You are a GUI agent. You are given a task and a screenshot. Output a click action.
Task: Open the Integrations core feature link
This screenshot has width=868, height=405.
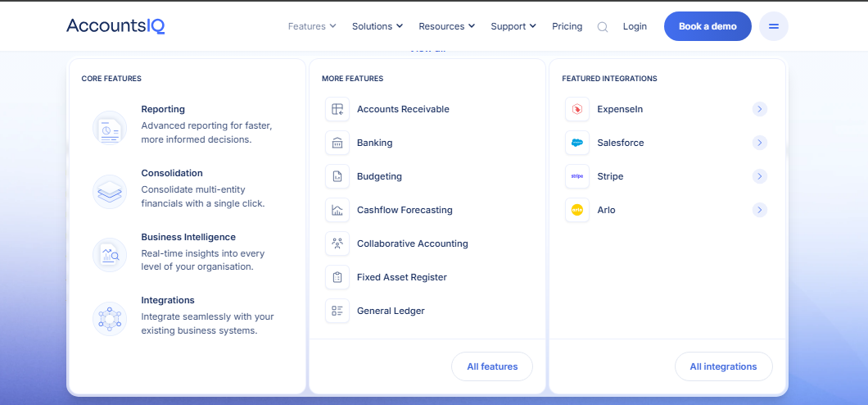tap(168, 300)
